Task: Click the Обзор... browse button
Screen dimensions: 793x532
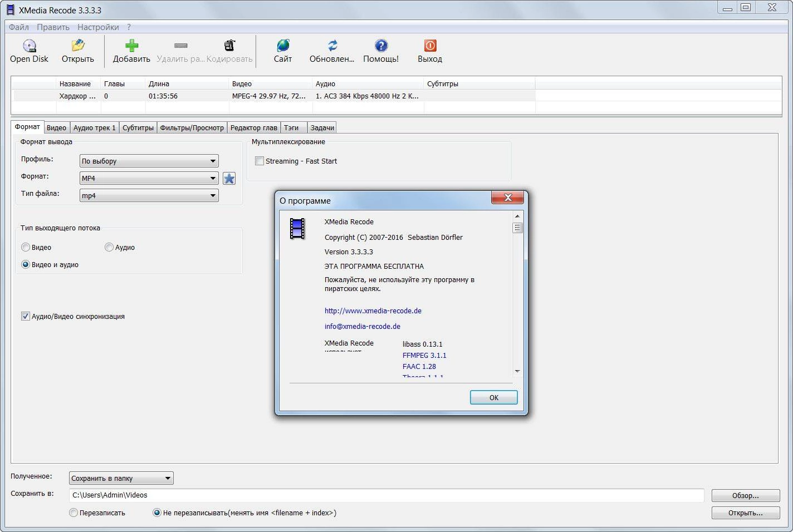Action: point(745,495)
